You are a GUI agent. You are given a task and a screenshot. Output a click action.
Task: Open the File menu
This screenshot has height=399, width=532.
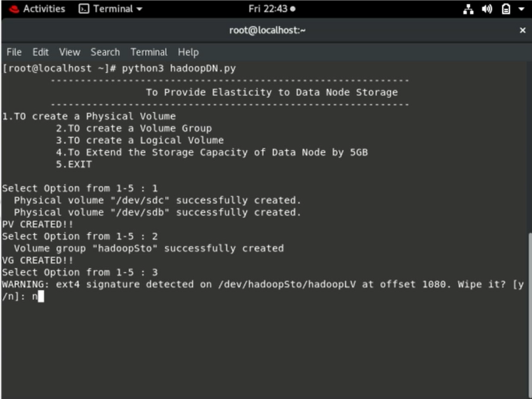click(x=13, y=52)
